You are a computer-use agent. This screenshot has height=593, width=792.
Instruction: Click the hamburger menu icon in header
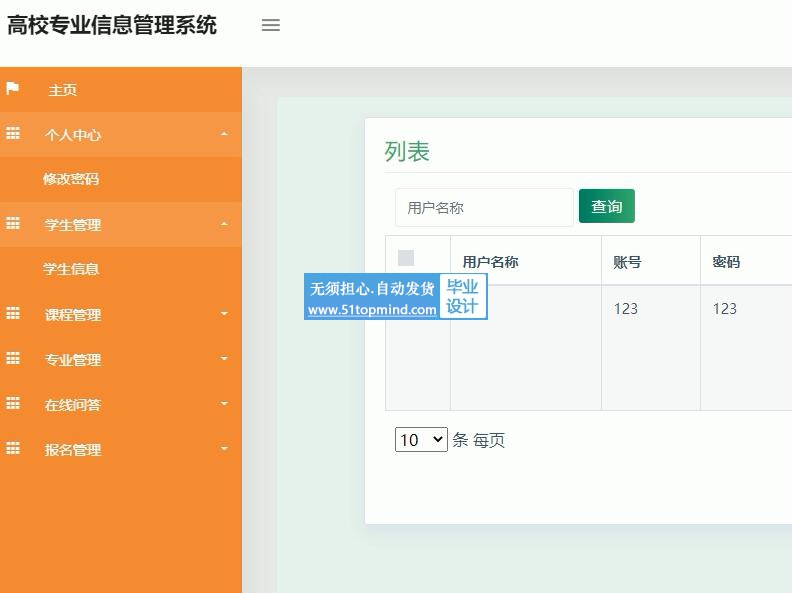(270, 26)
